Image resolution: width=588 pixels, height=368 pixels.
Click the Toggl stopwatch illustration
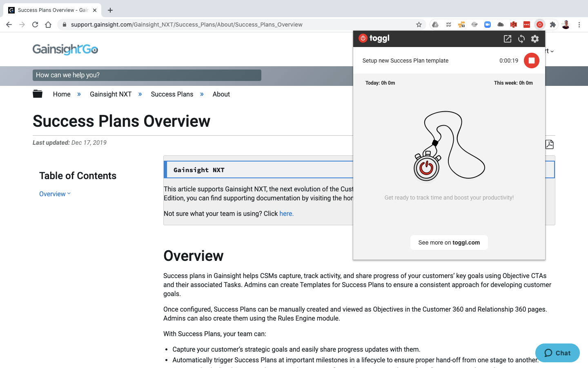(449, 146)
